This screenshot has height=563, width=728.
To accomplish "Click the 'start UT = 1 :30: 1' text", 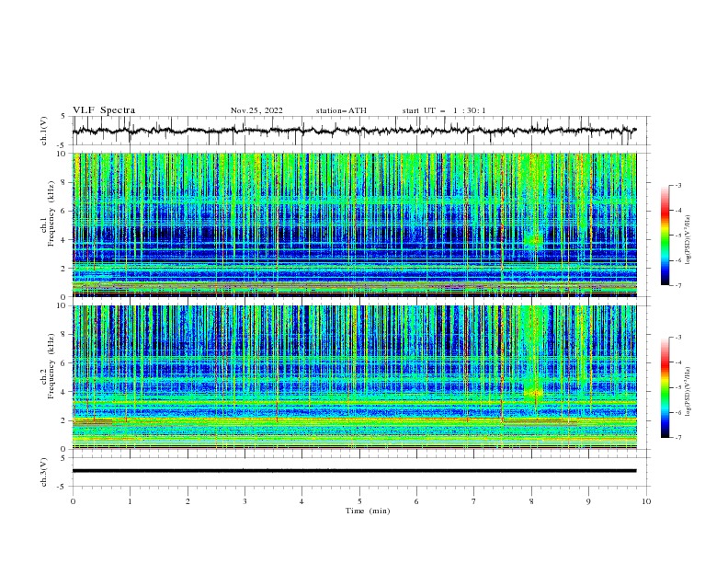I will tap(444, 110).
